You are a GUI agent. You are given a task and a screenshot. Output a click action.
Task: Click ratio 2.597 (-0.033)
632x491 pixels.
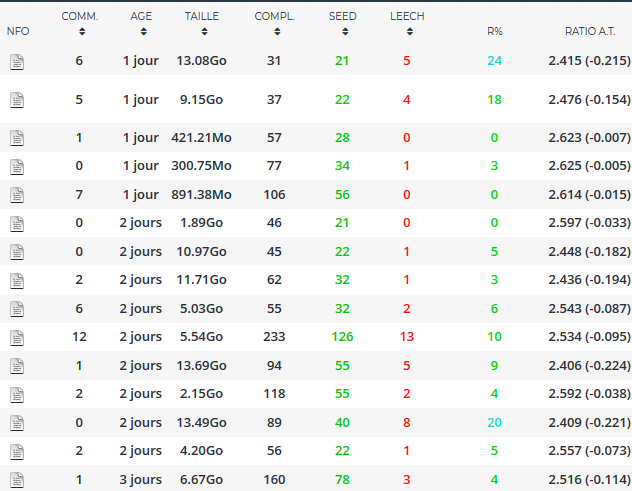[x=589, y=223]
